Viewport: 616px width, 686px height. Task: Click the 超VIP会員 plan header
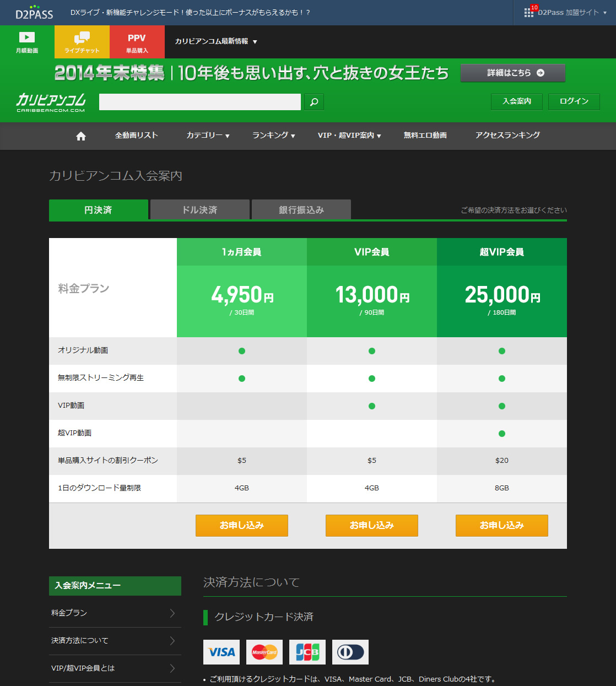click(x=502, y=252)
